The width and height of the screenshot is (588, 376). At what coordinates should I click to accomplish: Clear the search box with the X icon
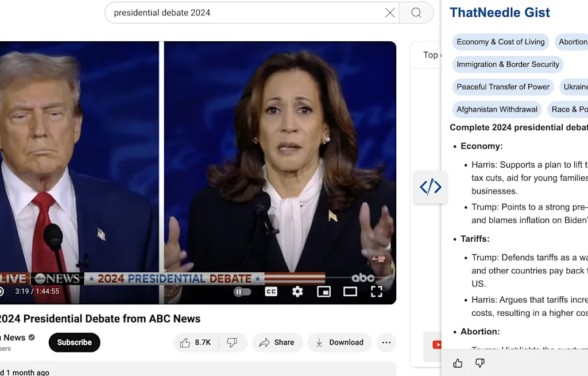coord(390,13)
